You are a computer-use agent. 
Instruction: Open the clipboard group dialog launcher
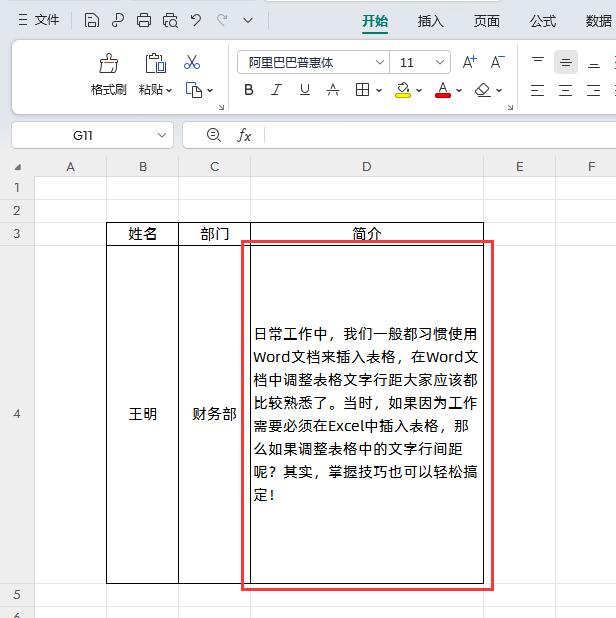[221, 107]
